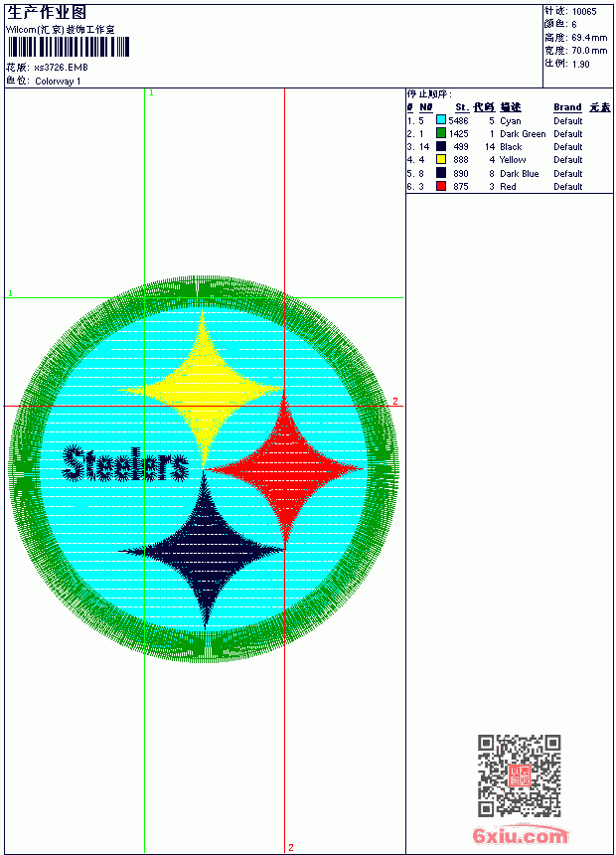The image size is (616, 855).
Task: Click Default brand in the Yellow row
Action: click(568, 160)
